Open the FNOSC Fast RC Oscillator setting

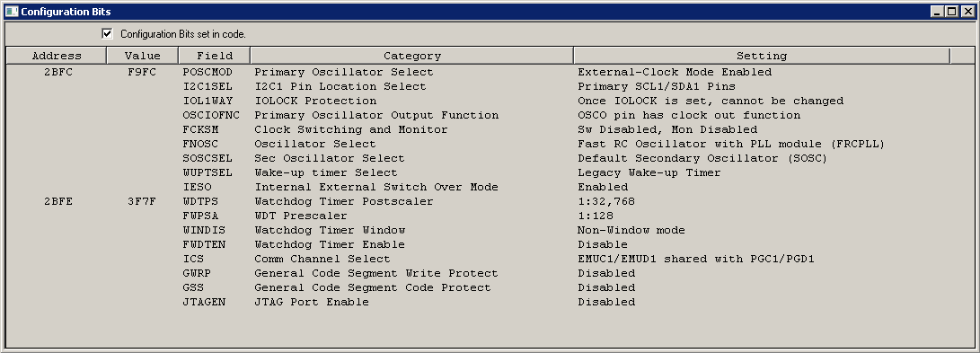click(x=731, y=144)
